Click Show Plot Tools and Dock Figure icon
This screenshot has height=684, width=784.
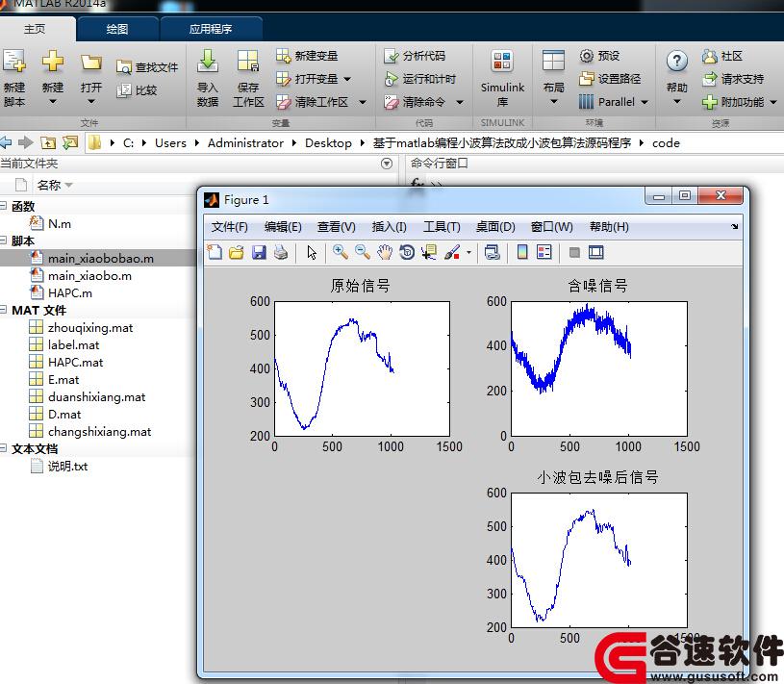[x=596, y=252]
